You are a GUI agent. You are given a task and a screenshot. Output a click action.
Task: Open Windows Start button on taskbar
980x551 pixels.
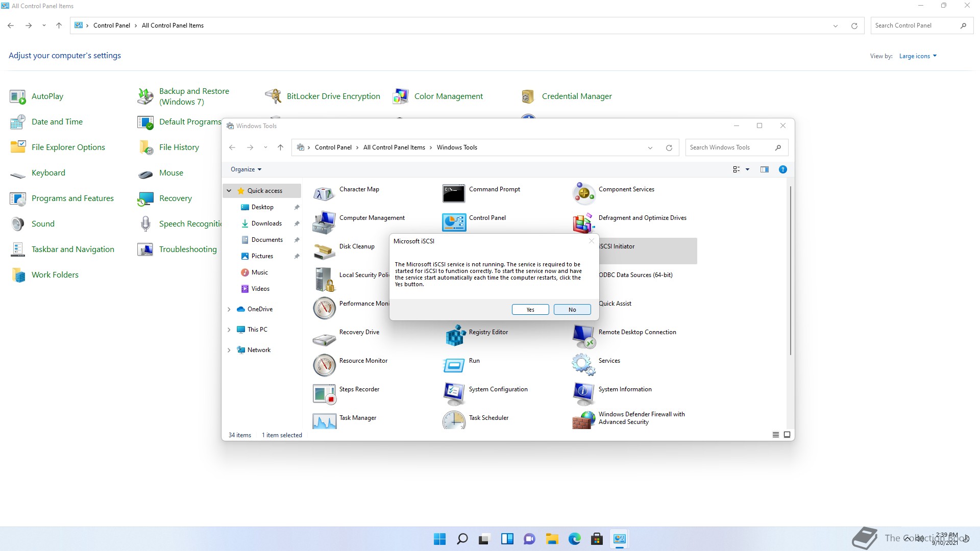(x=439, y=539)
